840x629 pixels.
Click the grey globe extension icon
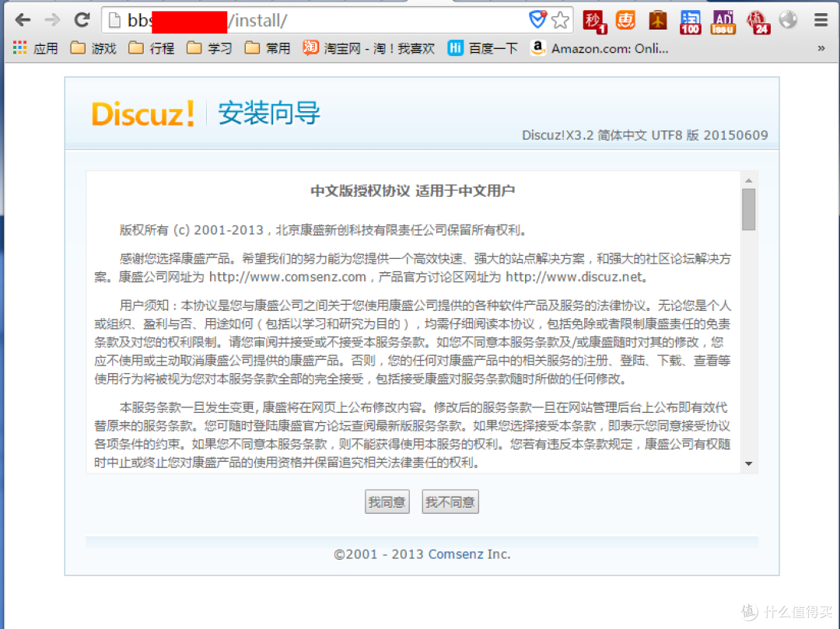point(788,20)
